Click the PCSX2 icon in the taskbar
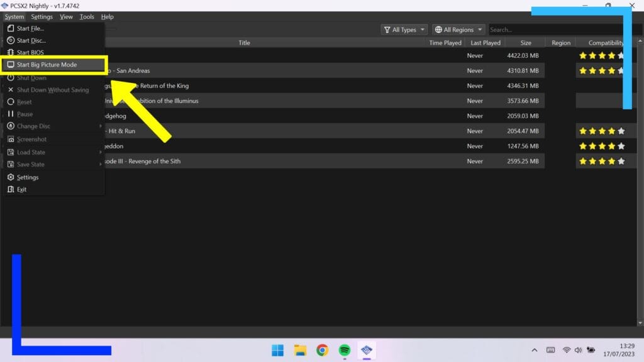This screenshot has width=644, height=362. (x=367, y=350)
